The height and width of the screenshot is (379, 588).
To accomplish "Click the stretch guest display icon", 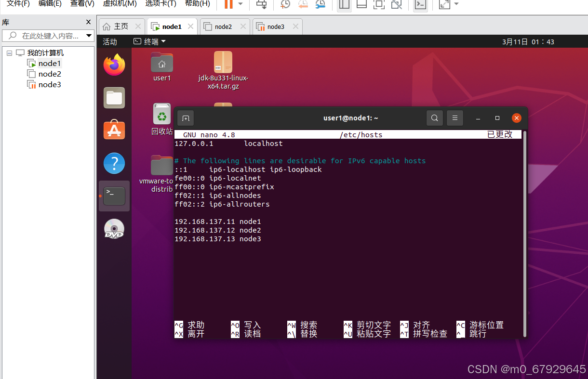I will (444, 4).
